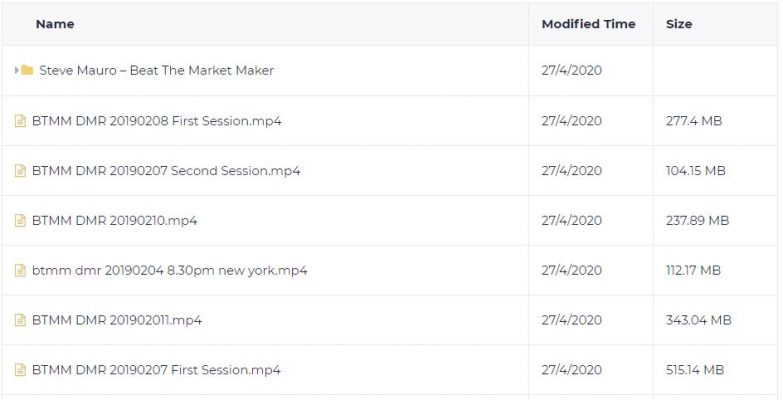Select BTMM DMR 201902011.mp4 file name
This screenshot has height=400, width=783.
coord(116,320)
